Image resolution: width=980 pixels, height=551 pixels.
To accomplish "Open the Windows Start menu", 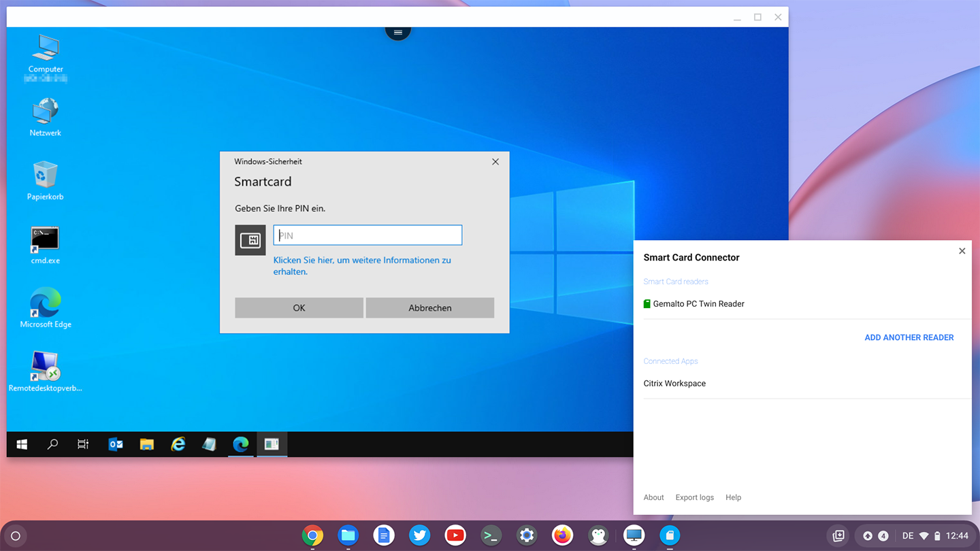I will pyautogui.click(x=22, y=444).
